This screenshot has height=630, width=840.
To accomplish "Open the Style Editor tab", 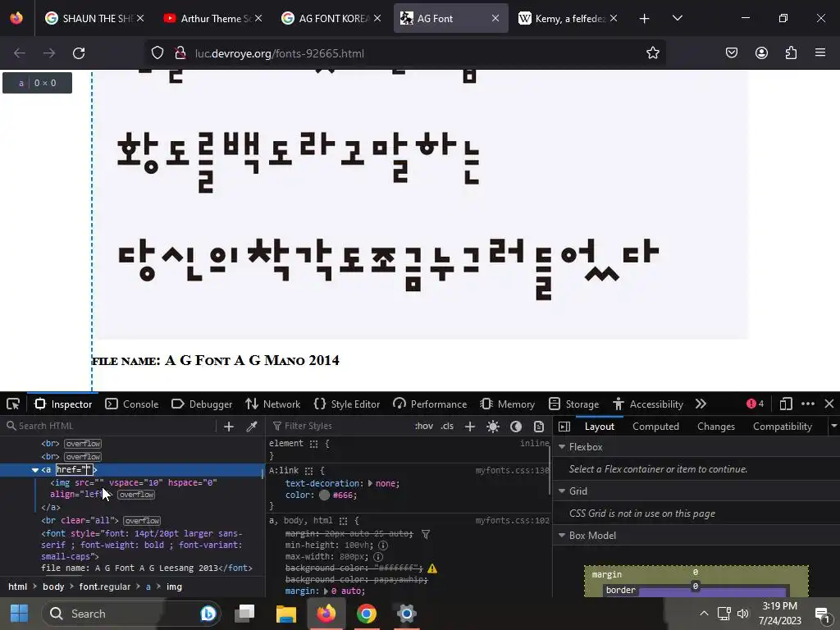I will coord(347,404).
